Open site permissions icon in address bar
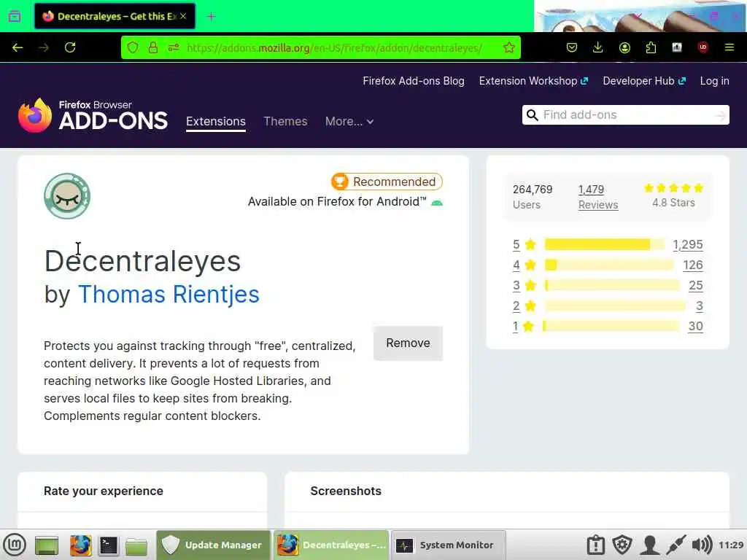 [x=174, y=47]
